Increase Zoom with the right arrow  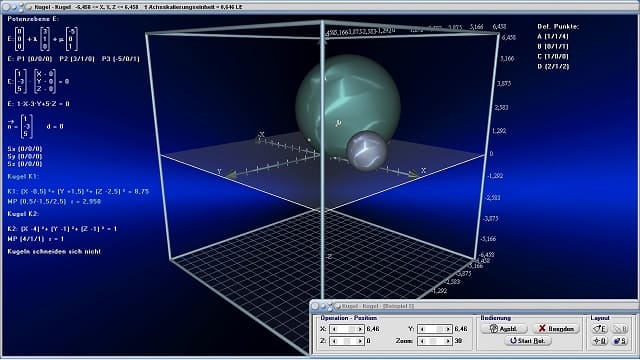coord(448,341)
